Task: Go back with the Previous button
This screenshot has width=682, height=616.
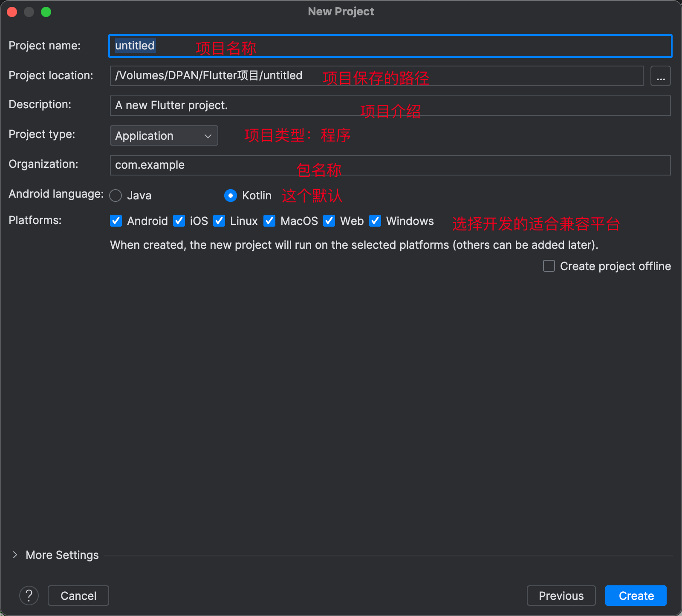Action: (561, 596)
